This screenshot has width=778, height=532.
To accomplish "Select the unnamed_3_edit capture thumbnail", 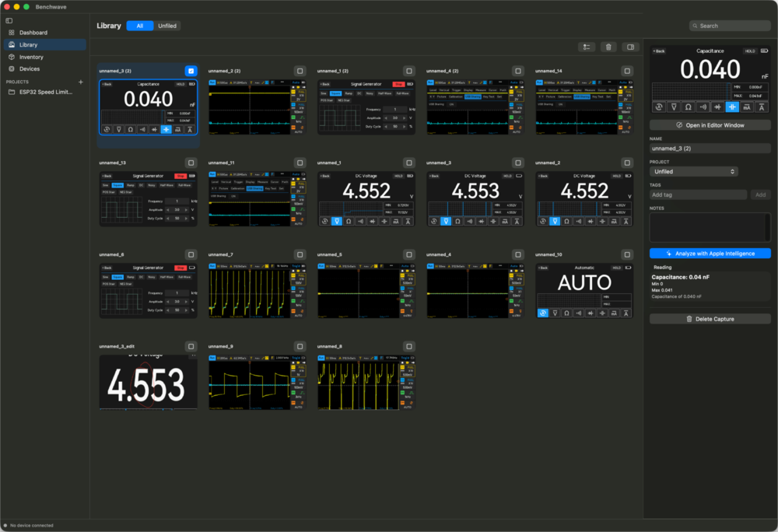I will (149, 382).
